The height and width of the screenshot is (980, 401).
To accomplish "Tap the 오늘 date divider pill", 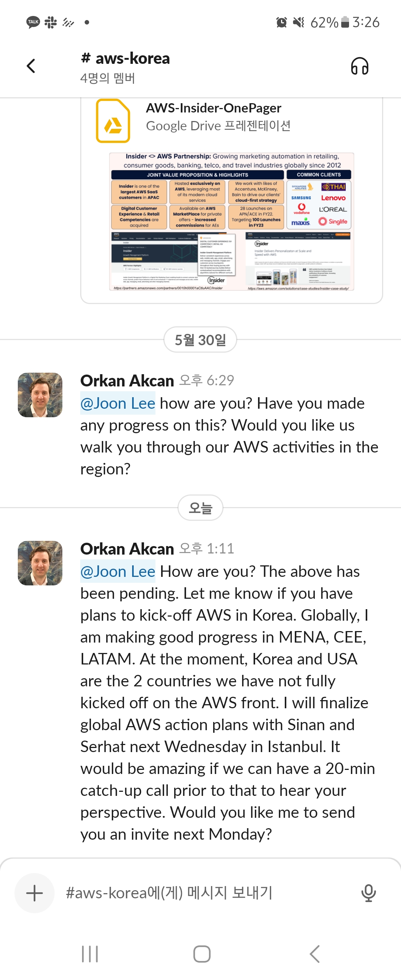I will click(200, 508).
